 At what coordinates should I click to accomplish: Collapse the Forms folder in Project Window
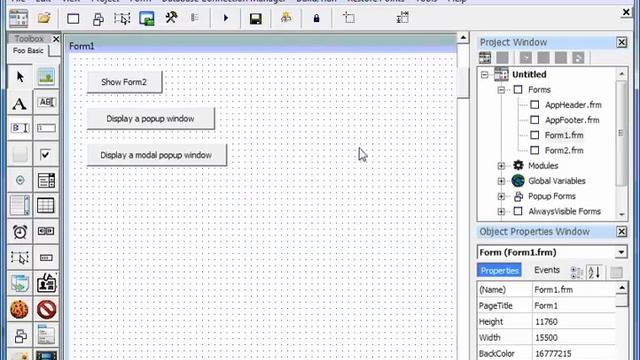tap(501, 90)
